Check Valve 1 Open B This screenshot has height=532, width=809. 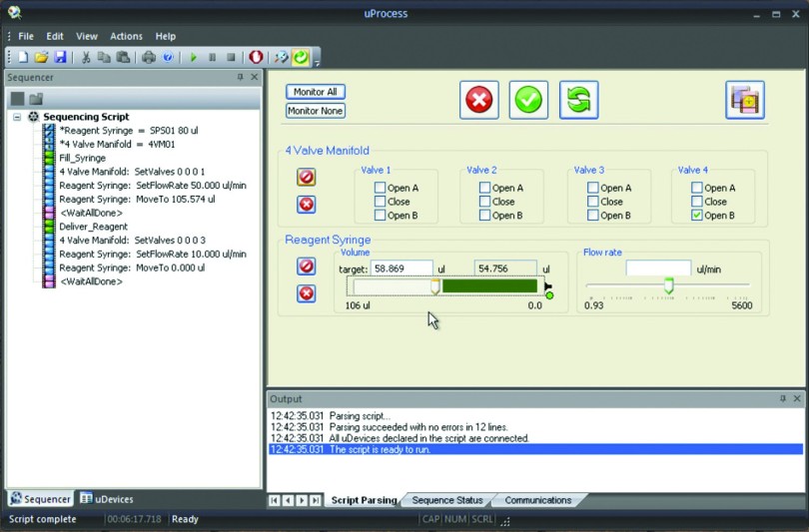380,215
